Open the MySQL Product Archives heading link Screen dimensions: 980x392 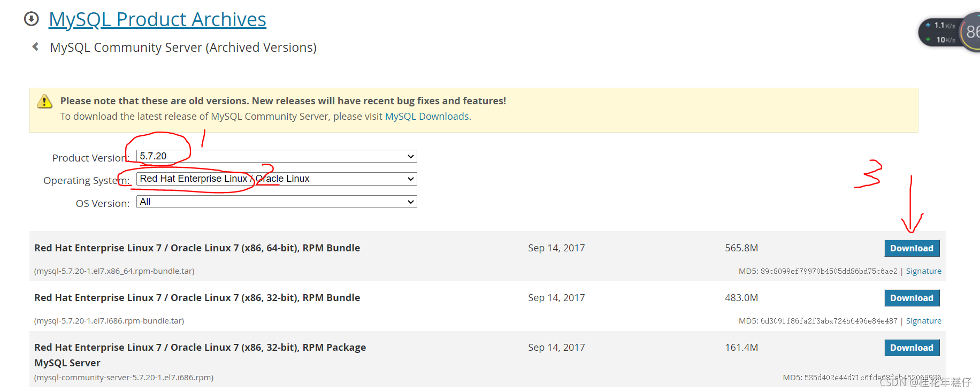pyautogui.click(x=157, y=20)
